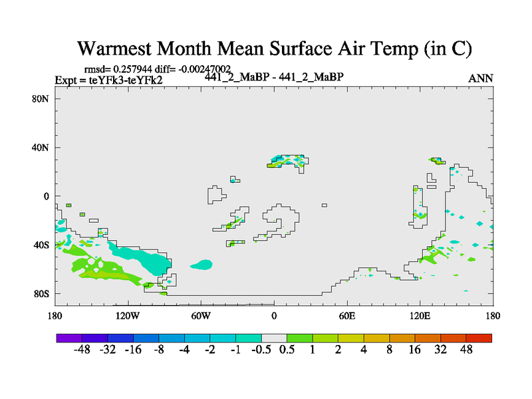Click the purple leftmost colorbar swatch
532x399 pixels.
point(69,338)
